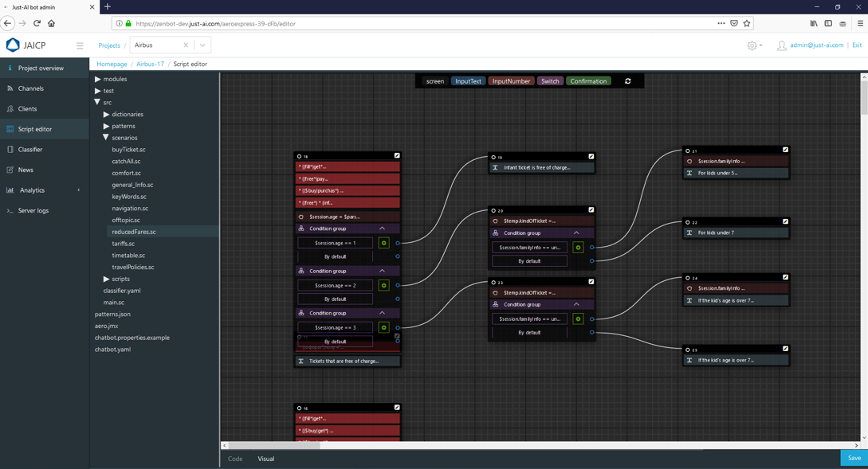Click the hamburger menu beside JAICP logo
The width and height of the screenshot is (868, 469).
click(x=80, y=45)
